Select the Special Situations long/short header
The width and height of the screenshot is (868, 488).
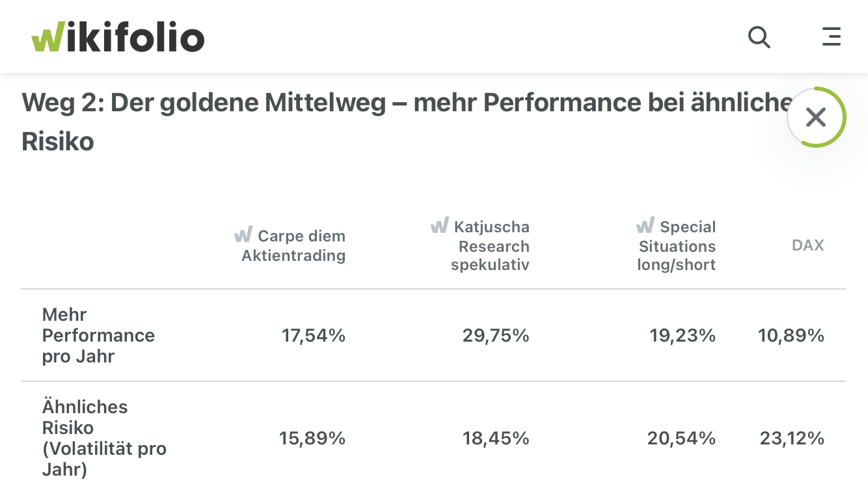[677, 246]
